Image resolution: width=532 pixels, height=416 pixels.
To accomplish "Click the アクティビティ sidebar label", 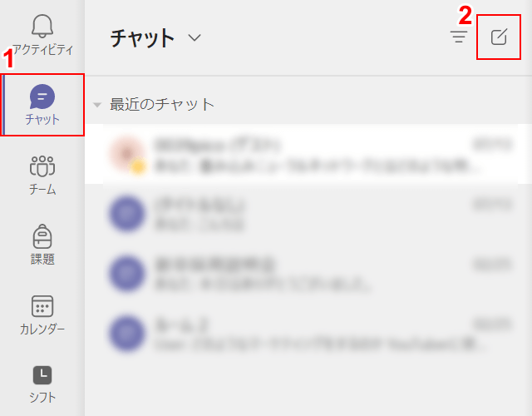I will coord(42,50).
